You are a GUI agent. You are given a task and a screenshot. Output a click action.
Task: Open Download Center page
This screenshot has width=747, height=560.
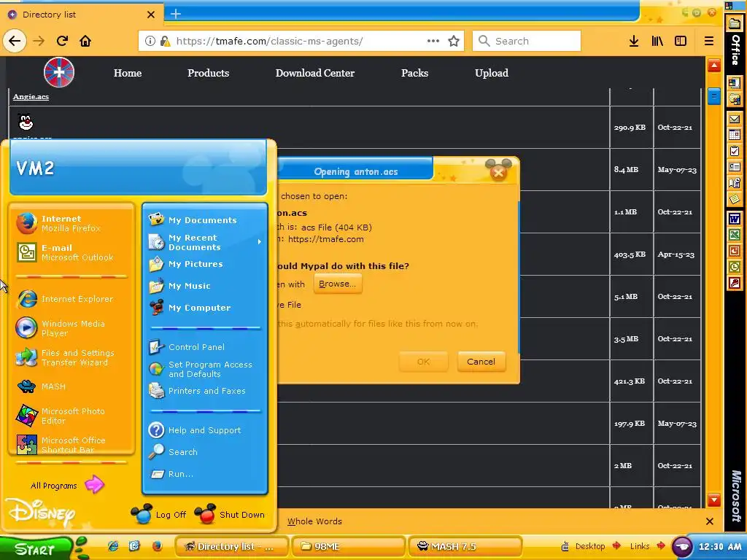tap(315, 73)
